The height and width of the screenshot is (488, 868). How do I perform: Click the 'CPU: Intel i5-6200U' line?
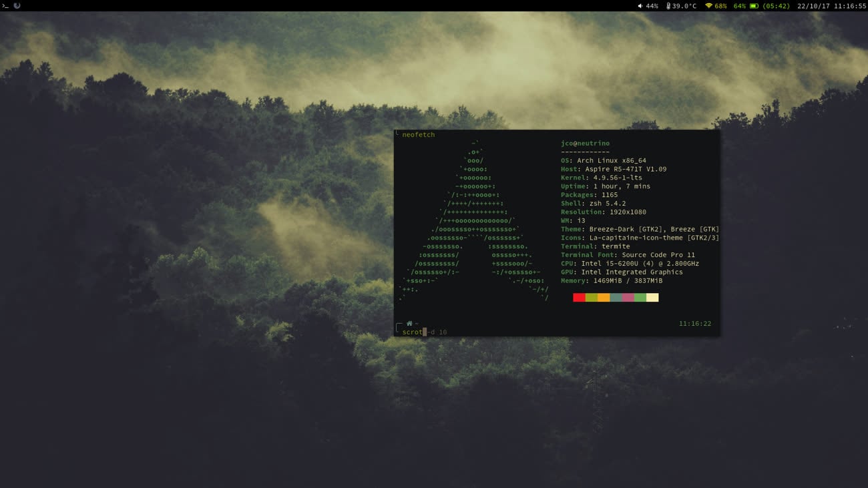[x=630, y=264]
